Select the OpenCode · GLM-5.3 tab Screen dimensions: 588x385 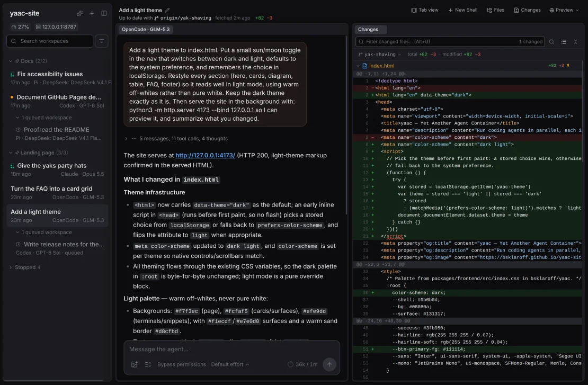pos(146,29)
